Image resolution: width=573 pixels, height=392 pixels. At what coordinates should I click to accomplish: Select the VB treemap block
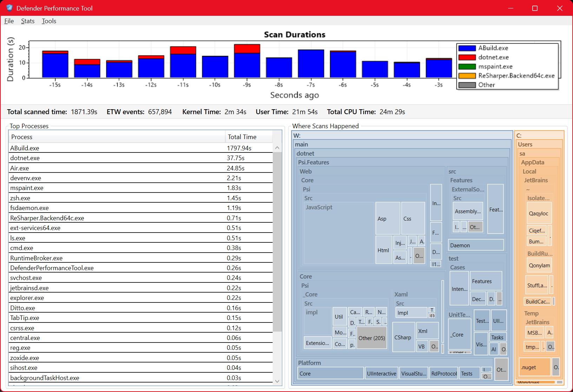point(422,346)
